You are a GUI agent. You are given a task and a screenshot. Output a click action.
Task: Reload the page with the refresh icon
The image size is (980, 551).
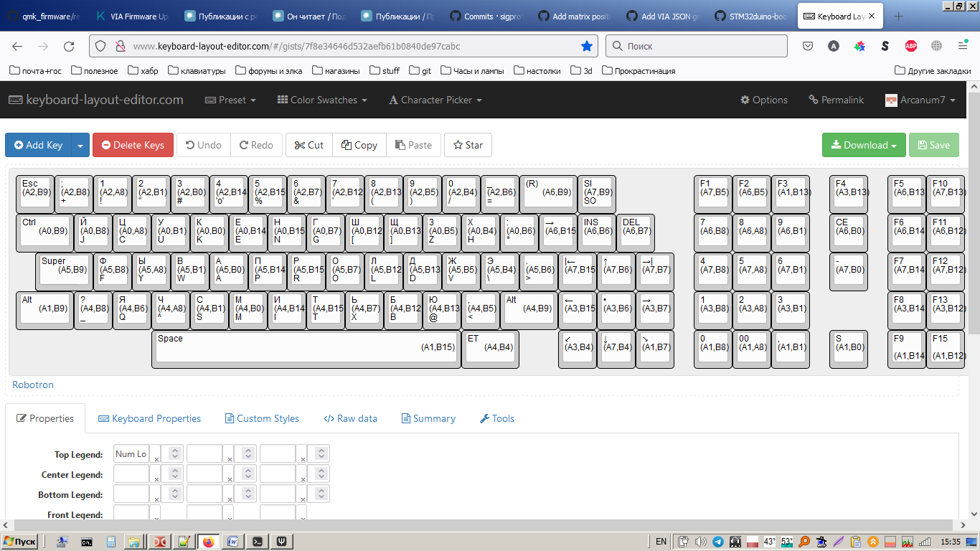[69, 46]
